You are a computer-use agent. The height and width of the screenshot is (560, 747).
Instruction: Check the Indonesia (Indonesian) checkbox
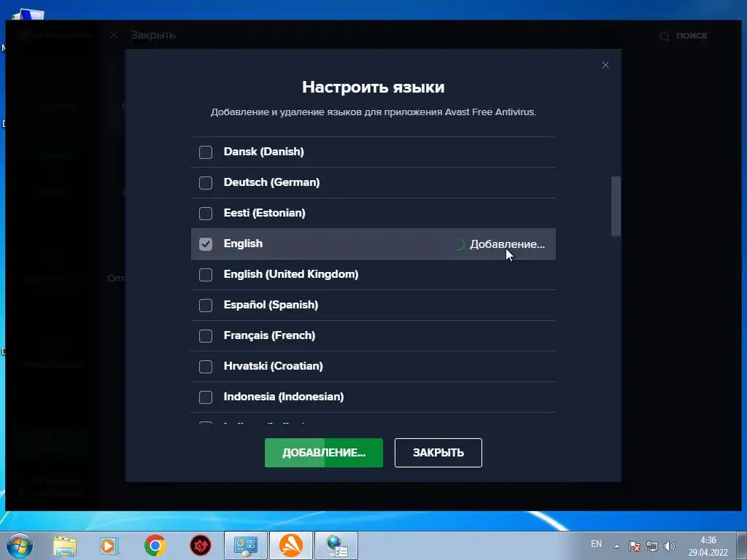point(205,397)
